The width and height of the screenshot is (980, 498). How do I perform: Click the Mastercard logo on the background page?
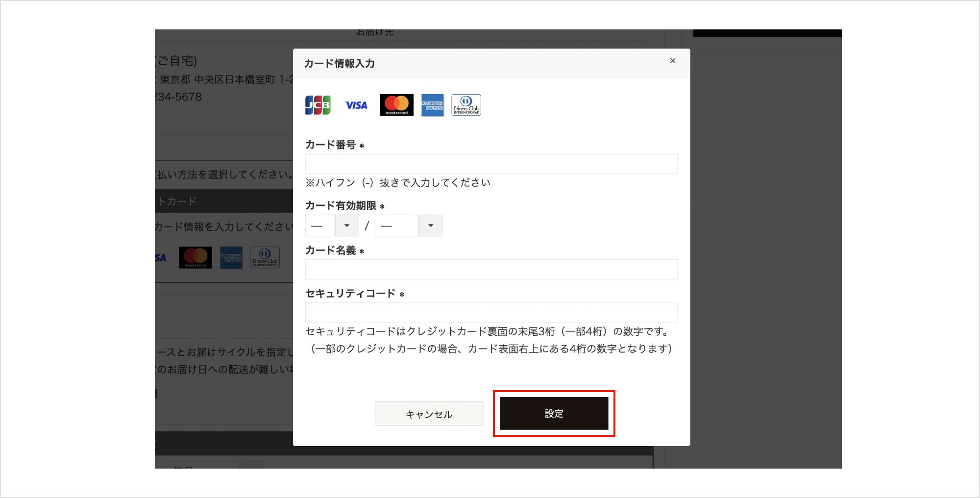coord(195,257)
